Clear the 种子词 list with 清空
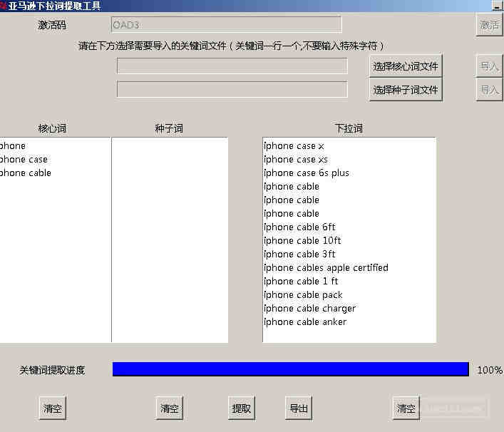Screen dimensions: 504x432 [x=169, y=408]
